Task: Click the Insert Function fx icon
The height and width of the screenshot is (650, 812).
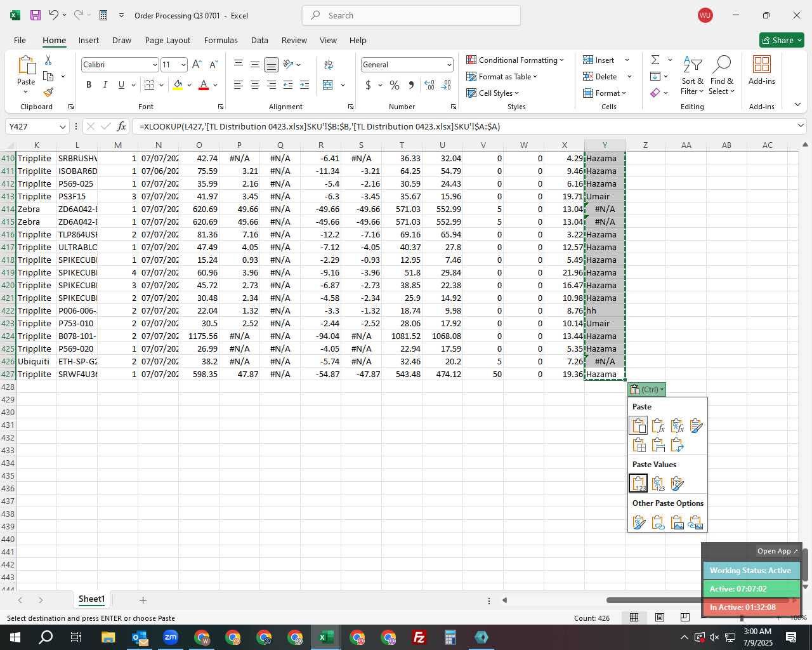Action: click(x=121, y=126)
